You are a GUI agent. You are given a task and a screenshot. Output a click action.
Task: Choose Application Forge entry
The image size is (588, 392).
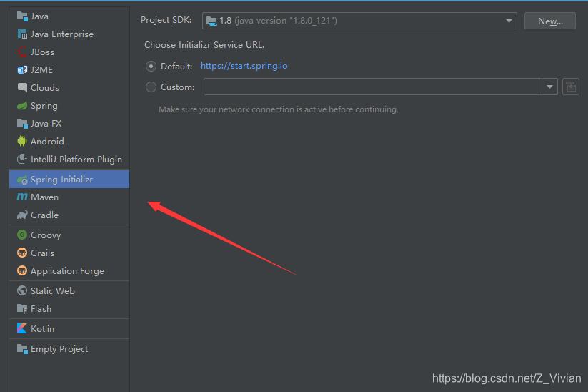[x=69, y=270]
